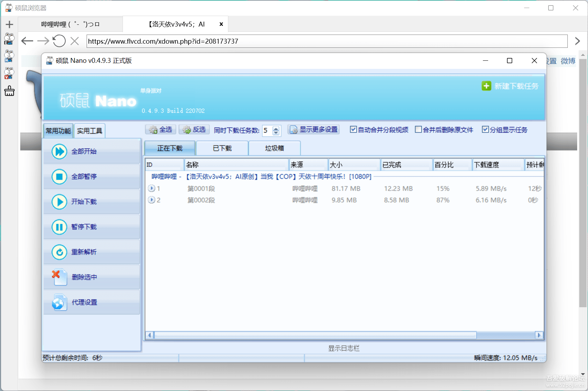Re-parse with 重新解析 button
This screenshot has width=588, height=391.
click(92, 252)
